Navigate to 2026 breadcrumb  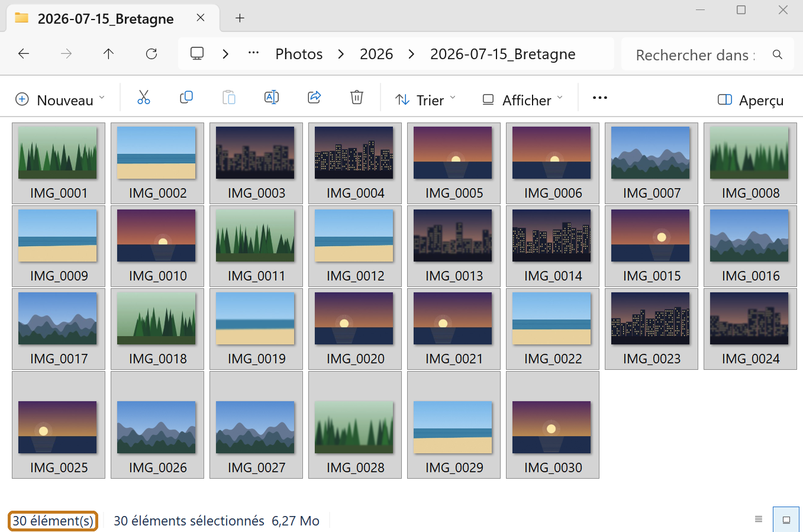click(x=376, y=54)
